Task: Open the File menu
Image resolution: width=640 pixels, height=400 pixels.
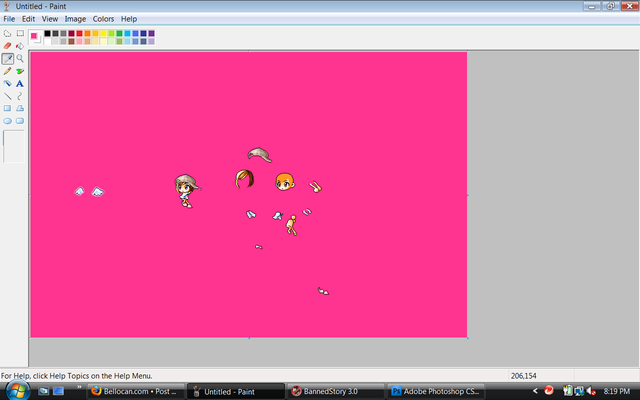Action: (9, 19)
